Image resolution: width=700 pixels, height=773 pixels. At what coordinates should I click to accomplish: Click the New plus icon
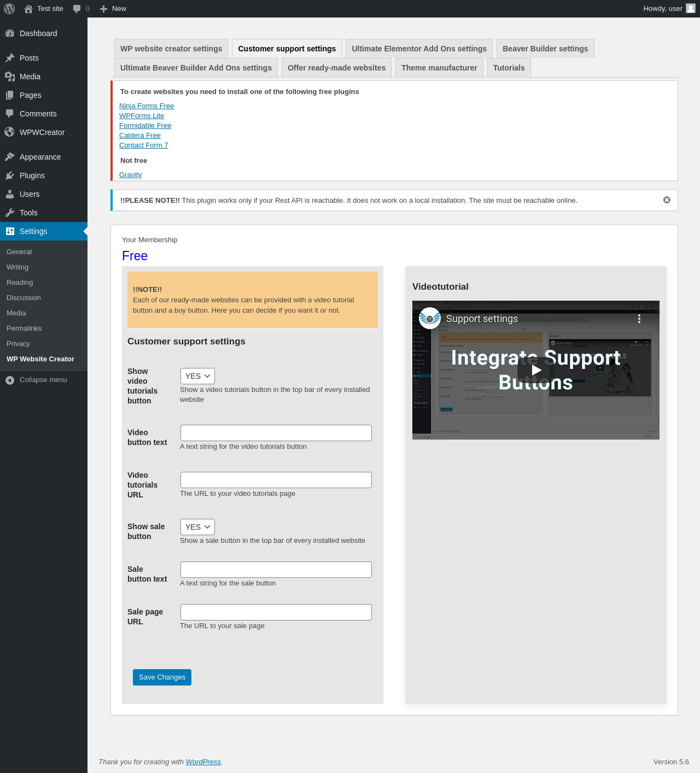pyautogui.click(x=103, y=9)
